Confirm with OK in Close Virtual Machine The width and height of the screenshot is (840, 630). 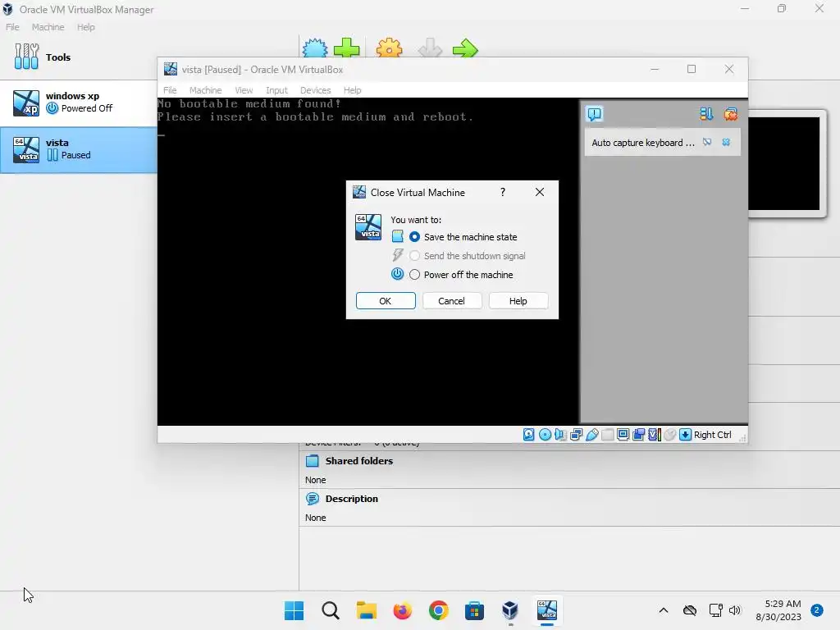click(x=386, y=301)
